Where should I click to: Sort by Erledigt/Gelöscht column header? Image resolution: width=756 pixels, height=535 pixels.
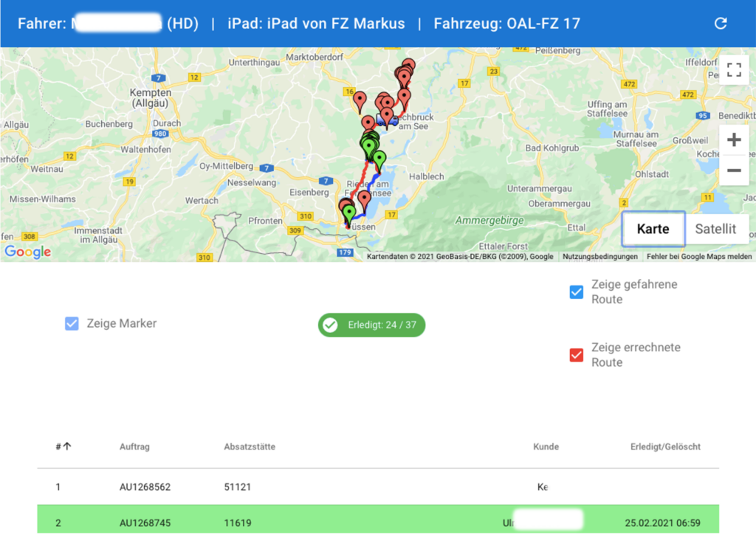[664, 446]
